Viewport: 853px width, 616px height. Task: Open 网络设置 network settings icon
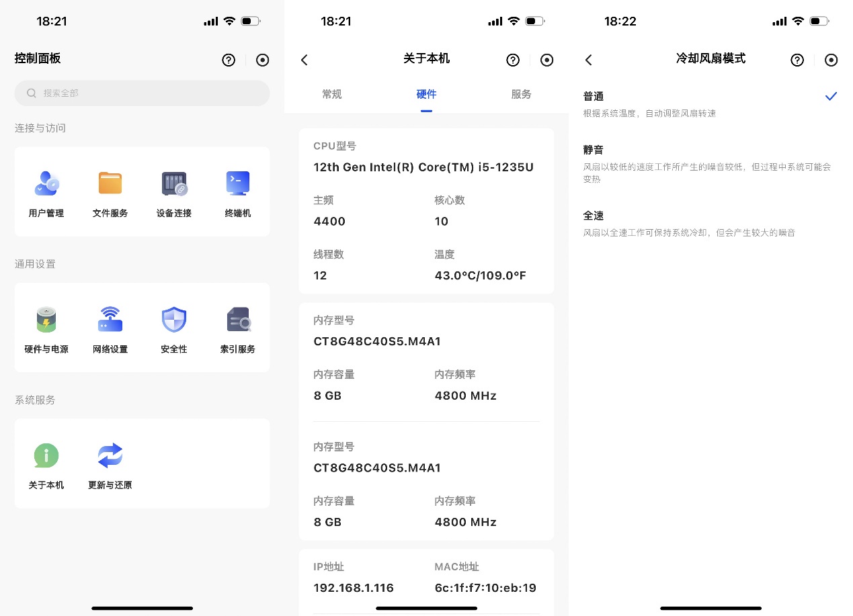point(110,320)
